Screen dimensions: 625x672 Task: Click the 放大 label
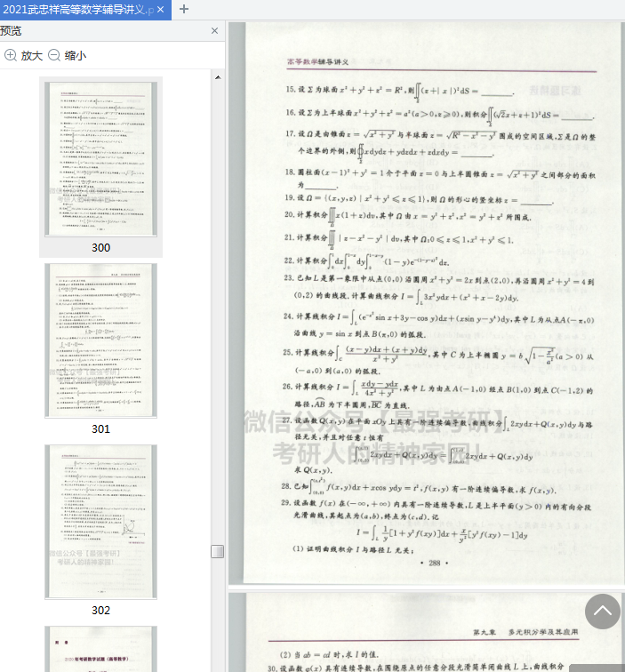click(x=32, y=56)
